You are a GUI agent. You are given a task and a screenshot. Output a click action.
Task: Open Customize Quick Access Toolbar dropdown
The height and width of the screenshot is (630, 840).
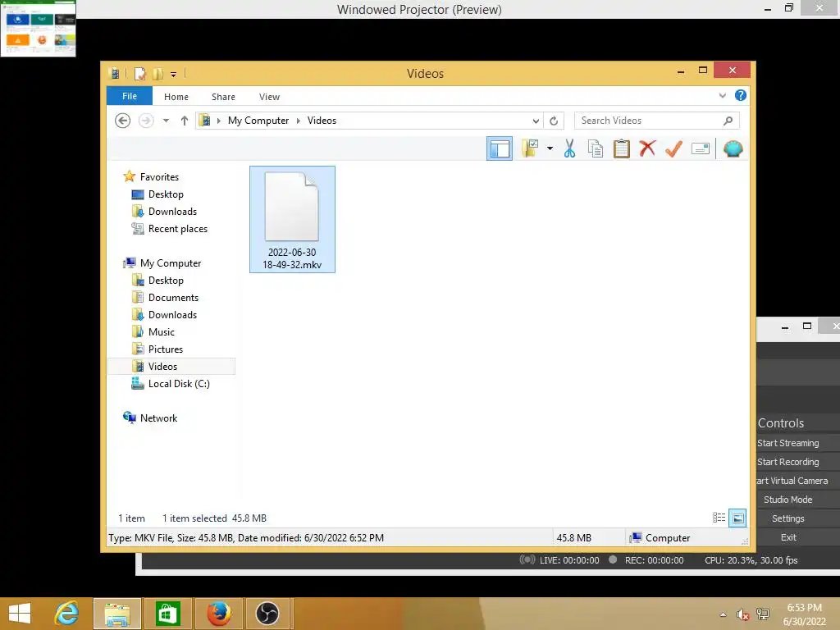[174, 75]
